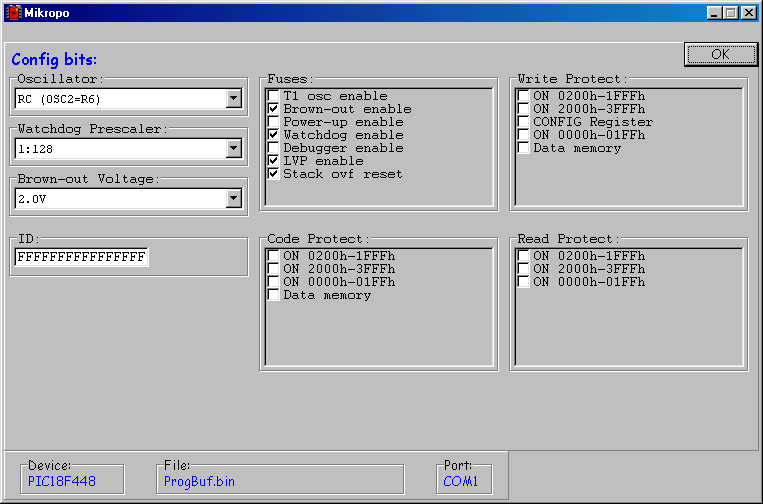
Task: Enable Write Protect ON 2000h-3FFFh
Action: click(523, 108)
